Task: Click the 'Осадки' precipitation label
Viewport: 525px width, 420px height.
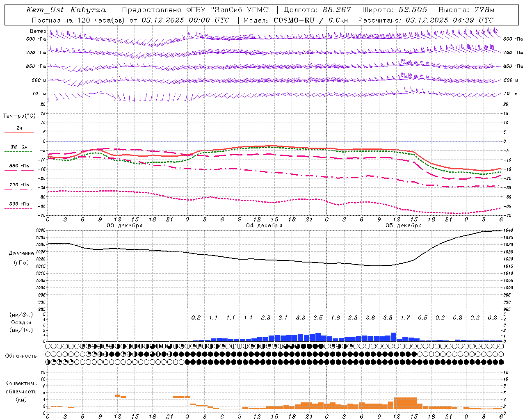Action: 21,322
